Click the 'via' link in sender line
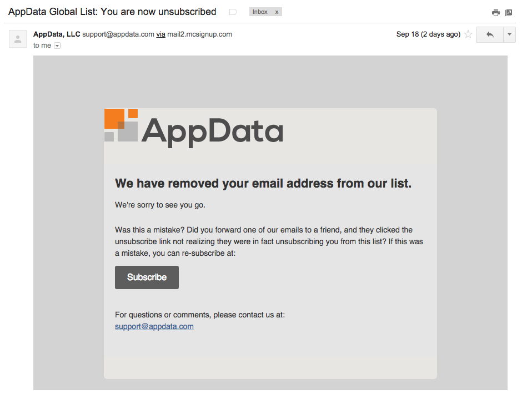The image size is (532, 404). pos(160,34)
